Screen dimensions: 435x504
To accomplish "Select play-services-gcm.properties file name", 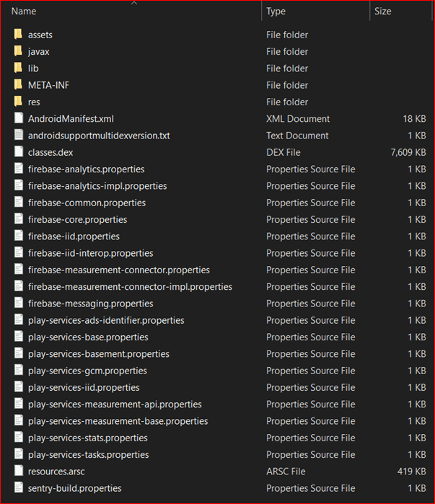I will click(x=87, y=371).
